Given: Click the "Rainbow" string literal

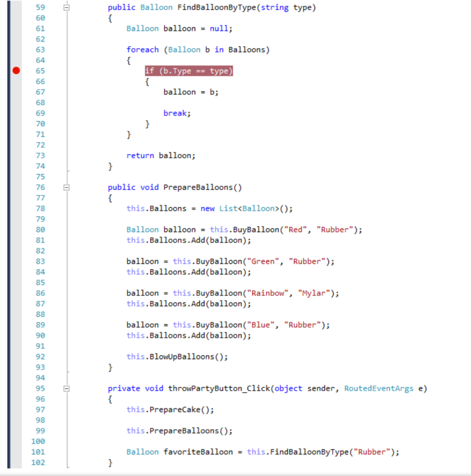Looking at the screenshot, I should click(x=268, y=293).
